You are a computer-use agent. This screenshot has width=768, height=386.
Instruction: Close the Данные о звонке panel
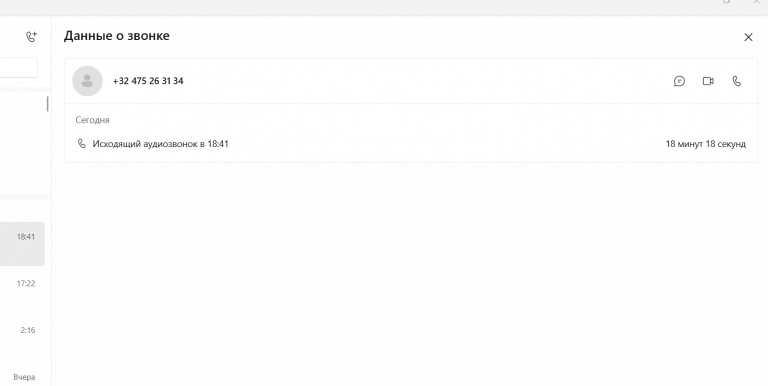click(748, 37)
